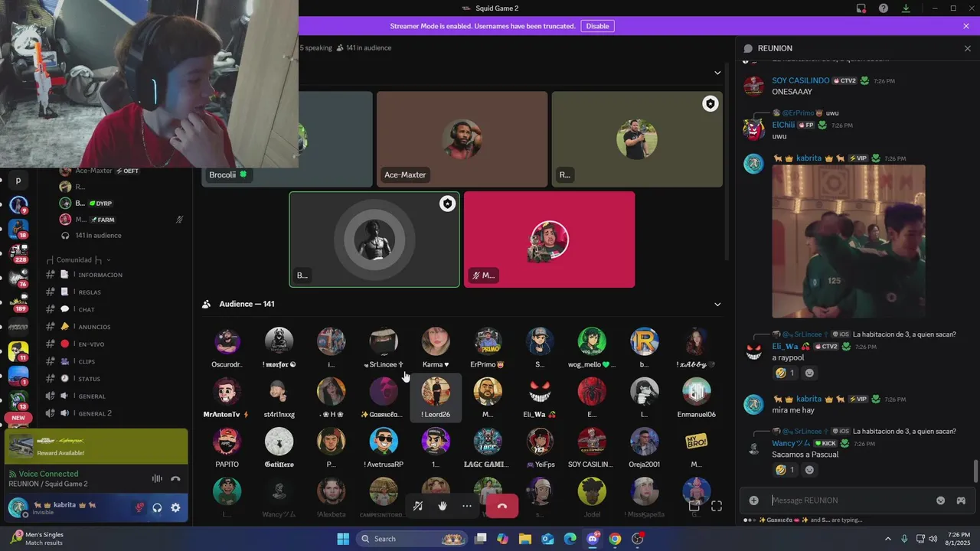The width and height of the screenshot is (980, 551).
Task: Click the Voice Connected status text
Action: [x=48, y=474]
